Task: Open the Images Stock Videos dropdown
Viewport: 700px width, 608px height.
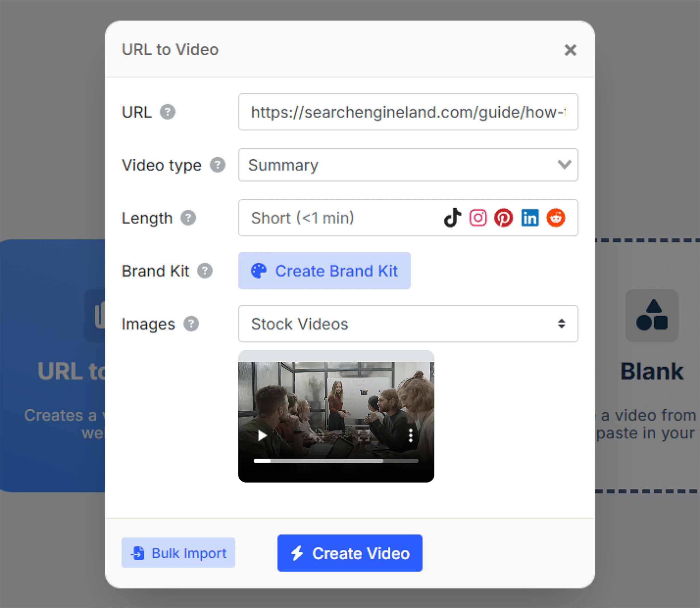Action: tap(408, 323)
